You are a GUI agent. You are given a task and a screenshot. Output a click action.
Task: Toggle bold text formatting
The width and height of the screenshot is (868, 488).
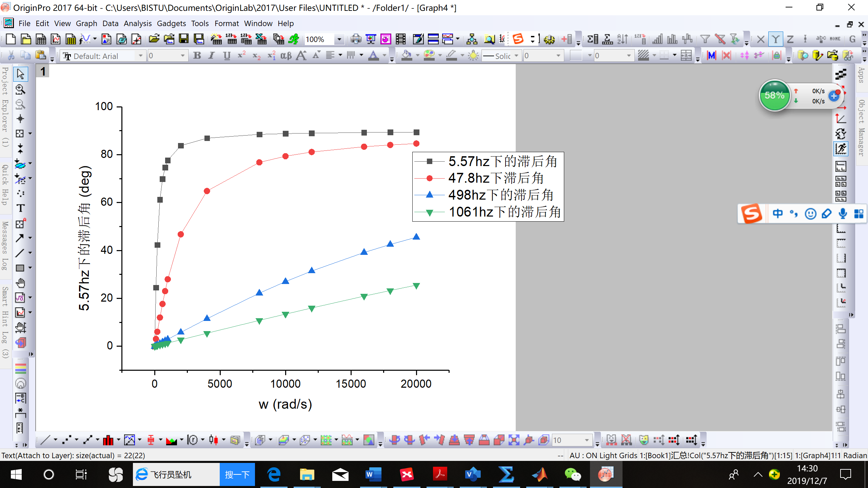(198, 55)
